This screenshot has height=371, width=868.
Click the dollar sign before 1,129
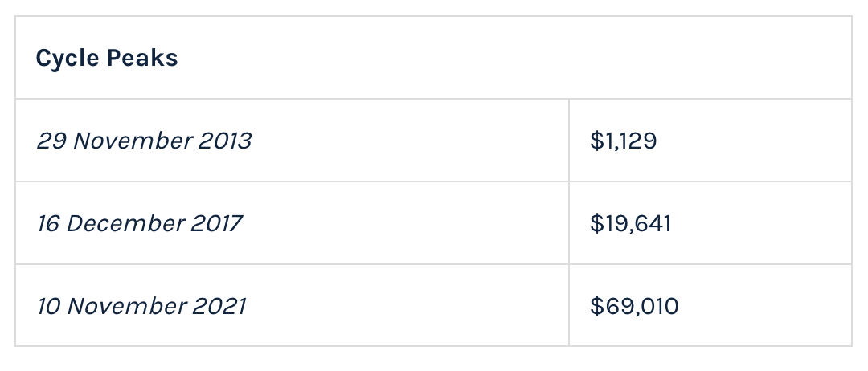point(596,141)
